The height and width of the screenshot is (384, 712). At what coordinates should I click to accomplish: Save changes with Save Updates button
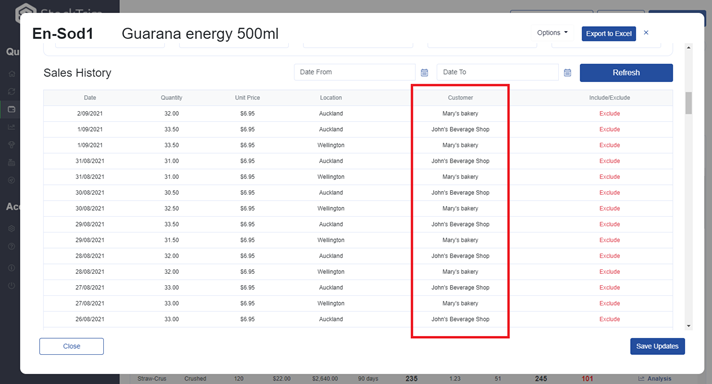(657, 346)
